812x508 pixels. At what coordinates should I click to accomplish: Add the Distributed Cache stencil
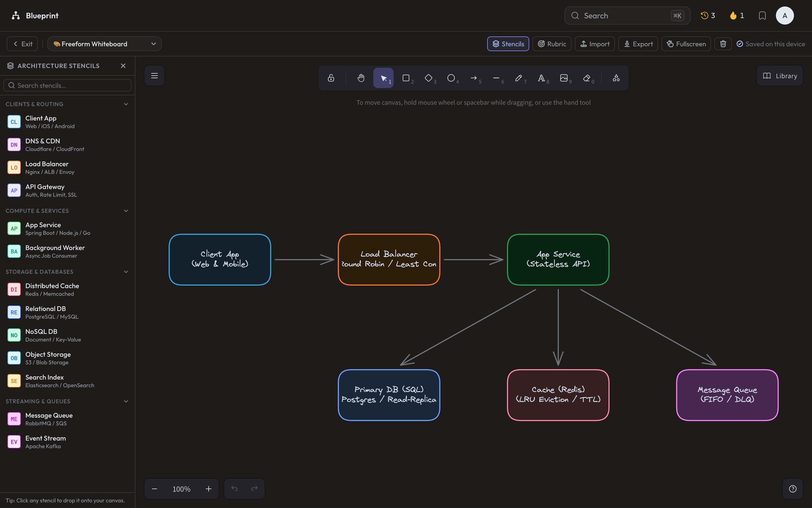(67, 290)
